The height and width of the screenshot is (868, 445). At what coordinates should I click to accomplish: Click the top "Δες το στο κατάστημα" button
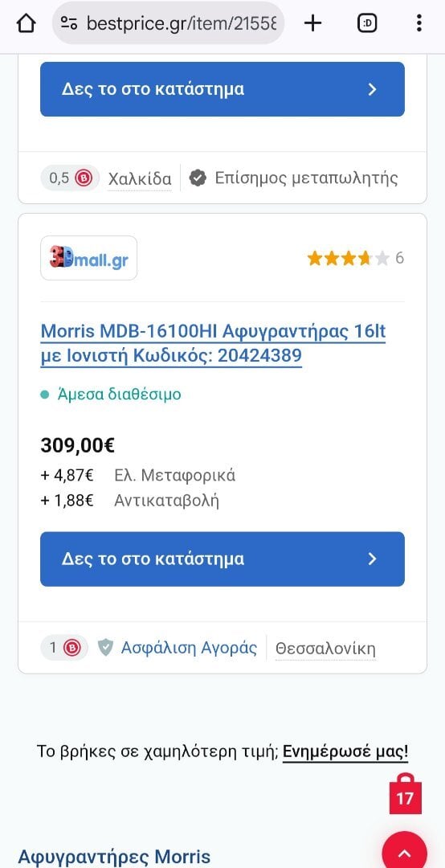coord(222,89)
